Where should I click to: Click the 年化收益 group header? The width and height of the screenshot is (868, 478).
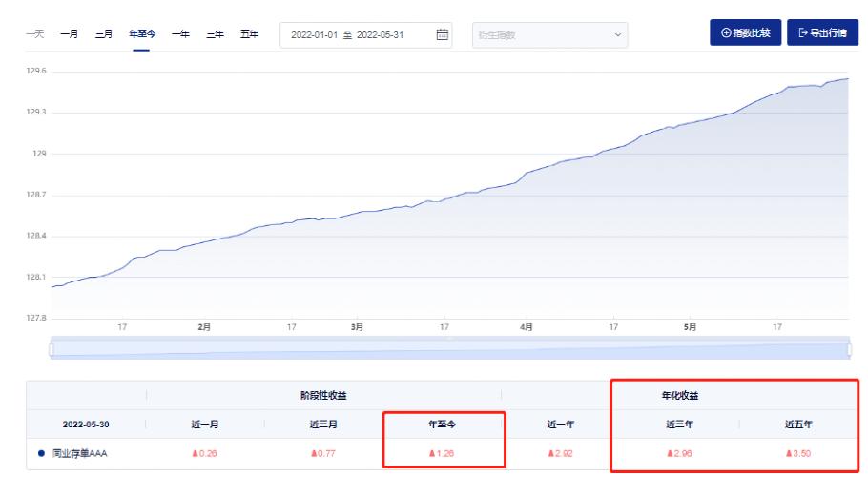(x=680, y=396)
